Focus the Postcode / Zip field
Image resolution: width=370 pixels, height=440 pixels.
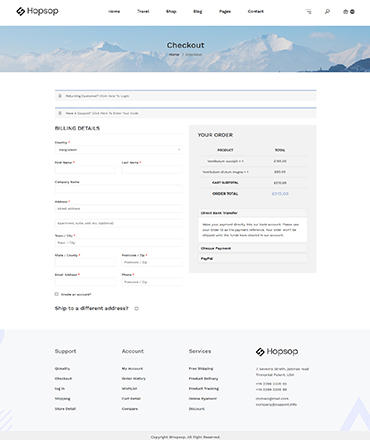tap(152, 262)
